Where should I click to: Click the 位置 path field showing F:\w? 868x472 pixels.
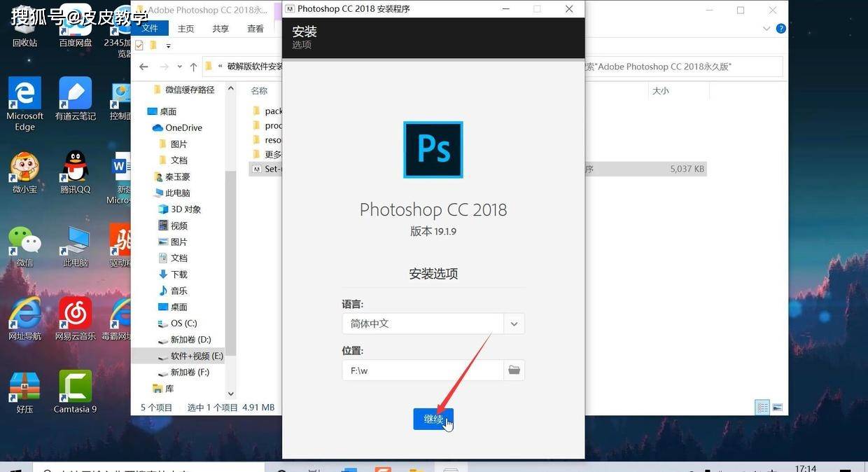click(x=423, y=370)
